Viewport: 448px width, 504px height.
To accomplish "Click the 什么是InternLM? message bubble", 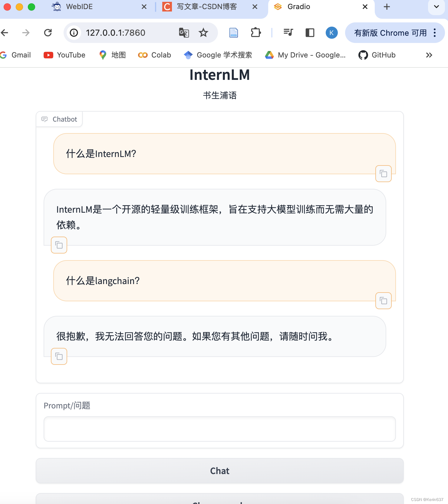I will click(x=225, y=154).
